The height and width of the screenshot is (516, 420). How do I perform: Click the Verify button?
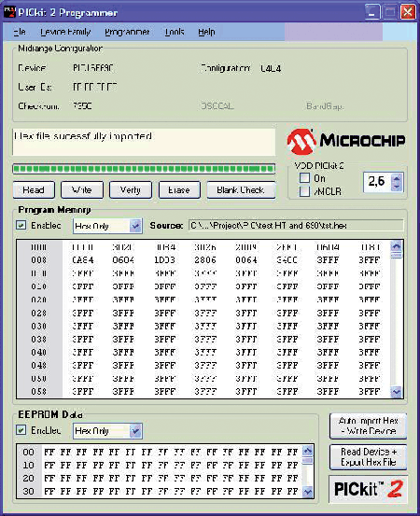point(131,189)
